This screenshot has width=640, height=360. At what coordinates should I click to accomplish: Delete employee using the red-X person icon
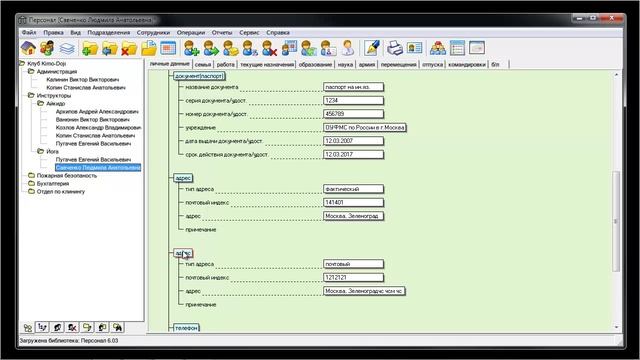tap(269, 49)
